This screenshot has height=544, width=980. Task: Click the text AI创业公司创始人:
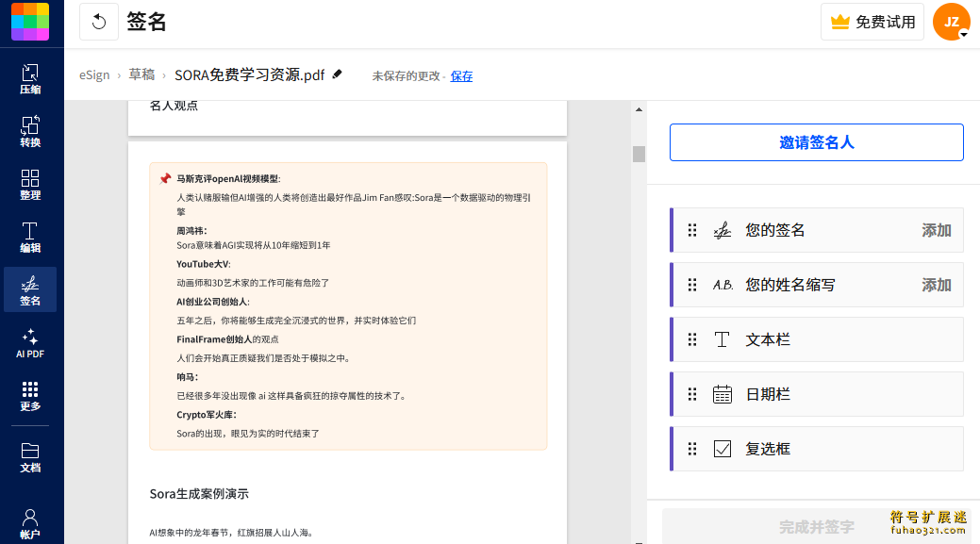[x=213, y=302]
